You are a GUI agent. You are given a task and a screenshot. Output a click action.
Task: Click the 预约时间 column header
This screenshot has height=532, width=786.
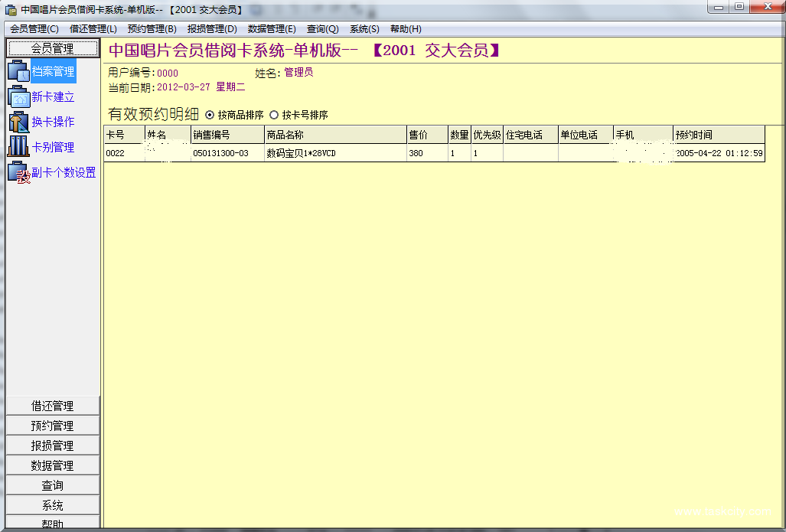(x=718, y=135)
